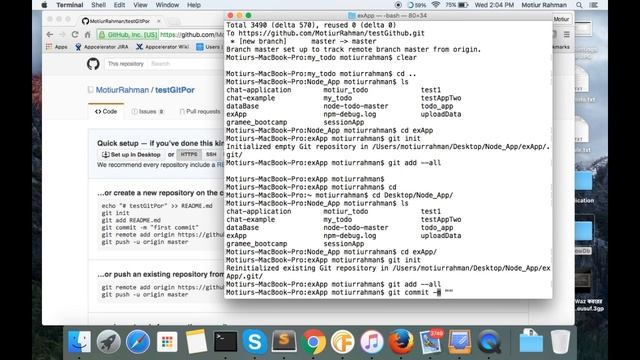Click the battery status indicator

click(x=457, y=5)
